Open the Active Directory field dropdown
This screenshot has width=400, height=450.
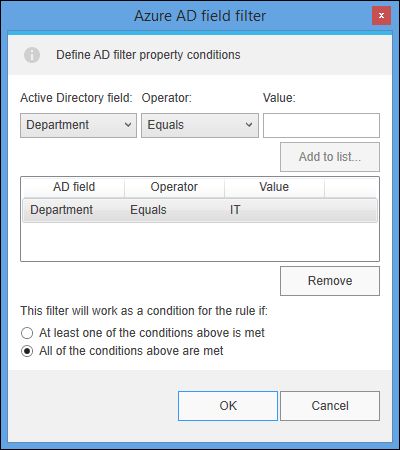coord(78,125)
